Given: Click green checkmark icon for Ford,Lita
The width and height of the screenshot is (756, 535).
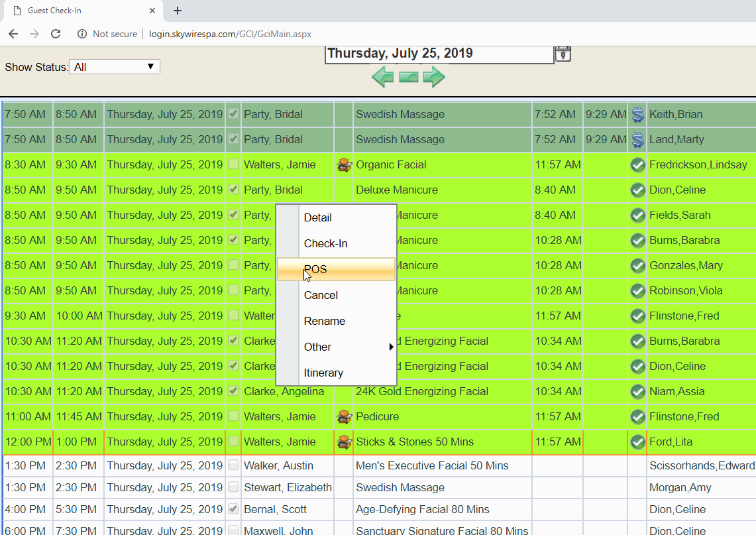Looking at the screenshot, I should point(637,442).
